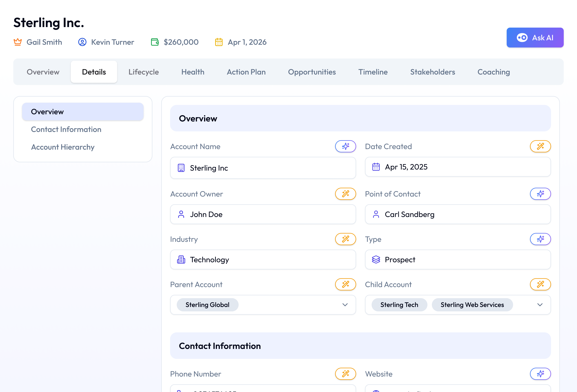The image size is (577, 392).
Task: Go to Account Hierarchy in sidebar
Action: [63, 147]
